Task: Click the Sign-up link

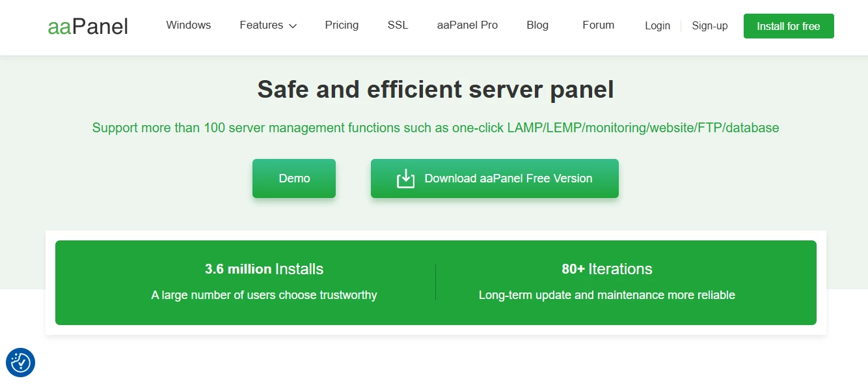Action: [x=709, y=26]
